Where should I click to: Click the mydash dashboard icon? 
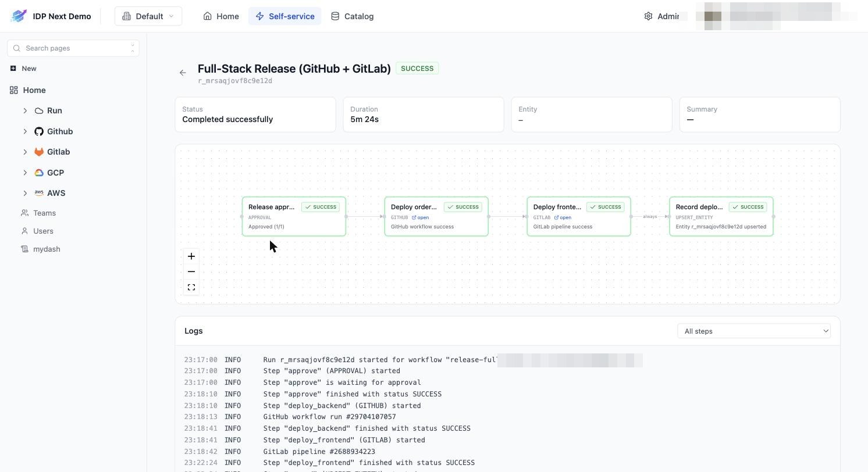tap(24, 249)
